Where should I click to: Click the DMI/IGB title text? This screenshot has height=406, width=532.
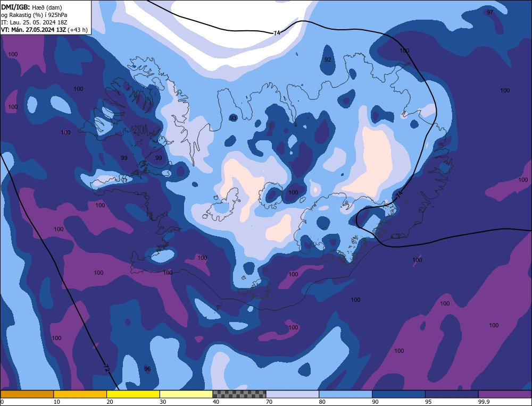15,7
